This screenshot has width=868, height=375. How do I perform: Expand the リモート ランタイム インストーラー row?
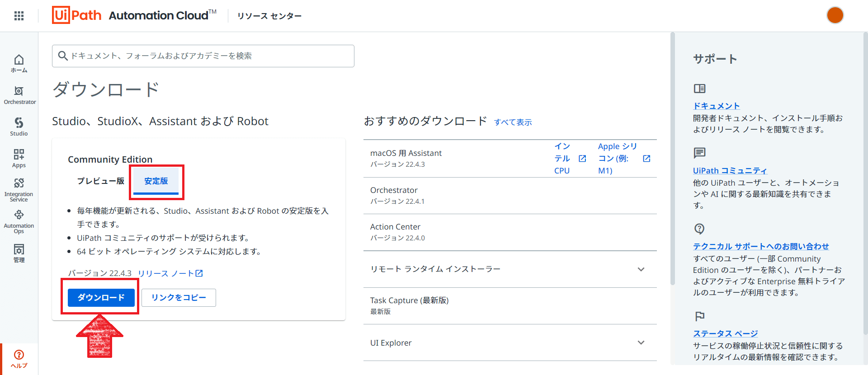click(x=510, y=269)
